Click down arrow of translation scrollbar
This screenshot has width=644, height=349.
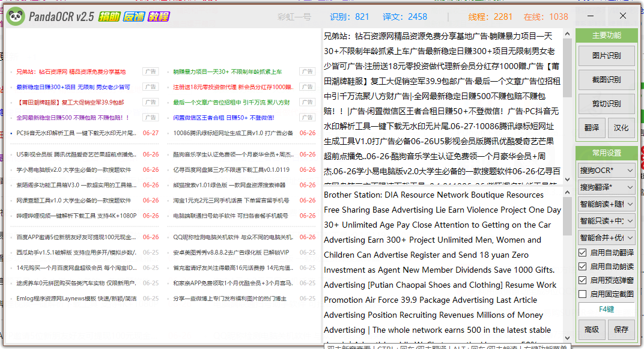[567, 338]
